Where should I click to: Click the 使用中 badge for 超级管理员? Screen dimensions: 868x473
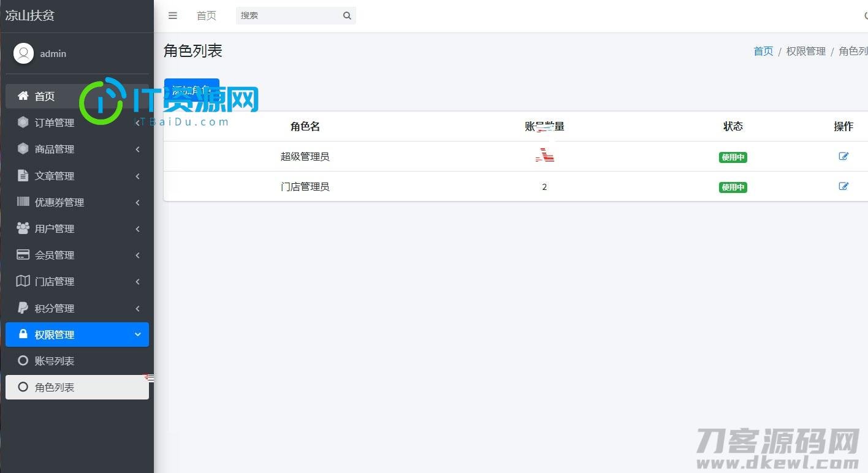pyautogui.click(x=733, y=157)
